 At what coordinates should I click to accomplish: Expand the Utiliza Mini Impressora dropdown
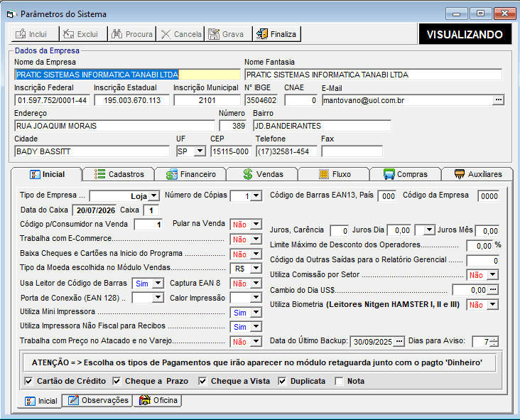(x=256, y=312)
